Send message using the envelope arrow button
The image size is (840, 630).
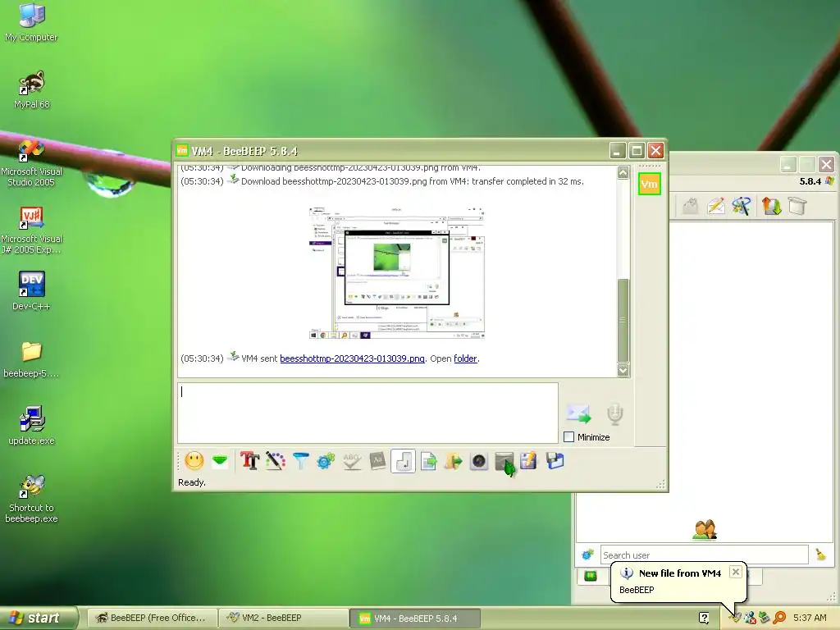point(578,413)
